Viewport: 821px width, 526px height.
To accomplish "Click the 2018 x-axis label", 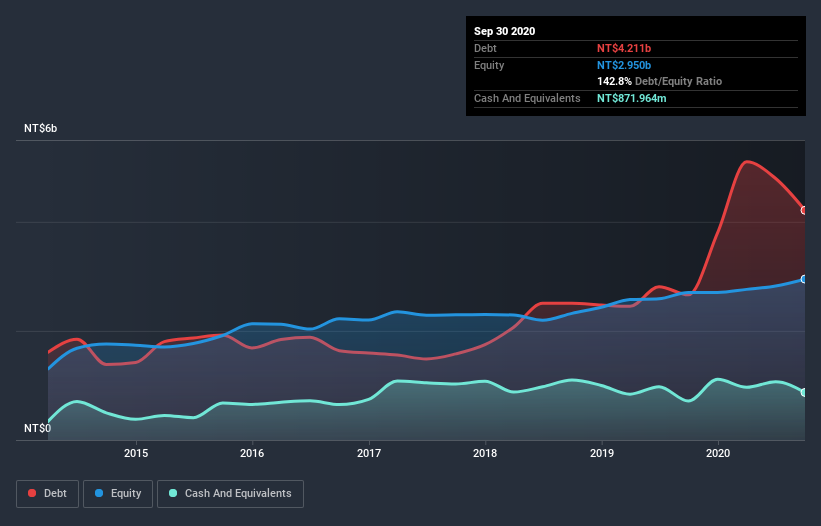I will tap(485, 453).
